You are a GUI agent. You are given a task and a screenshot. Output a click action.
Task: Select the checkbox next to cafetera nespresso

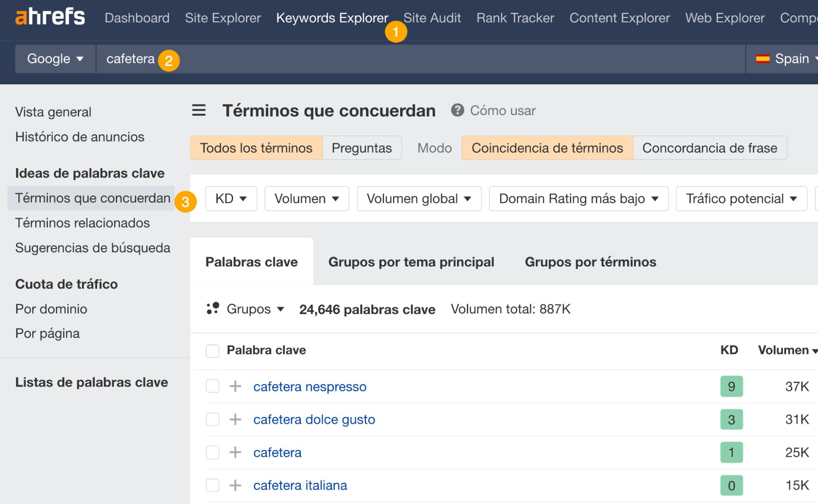point(213,386)
